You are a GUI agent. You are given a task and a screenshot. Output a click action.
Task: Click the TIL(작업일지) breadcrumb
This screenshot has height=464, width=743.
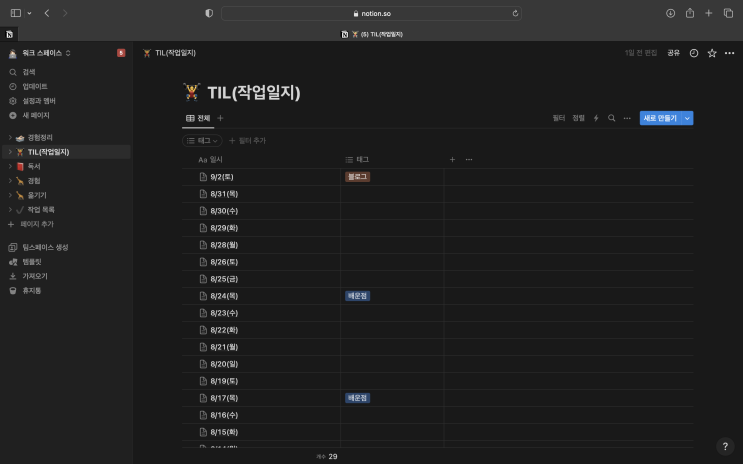tap(170, 53)
